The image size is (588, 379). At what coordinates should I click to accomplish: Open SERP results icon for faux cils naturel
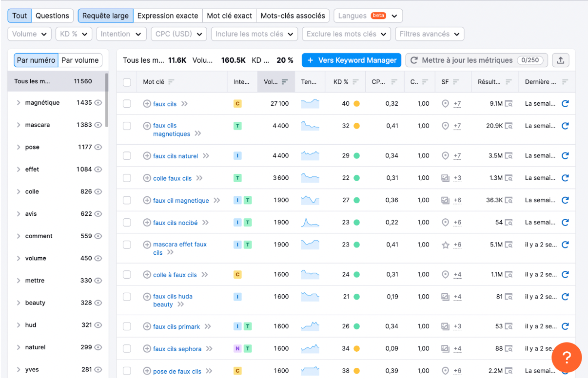509,156
